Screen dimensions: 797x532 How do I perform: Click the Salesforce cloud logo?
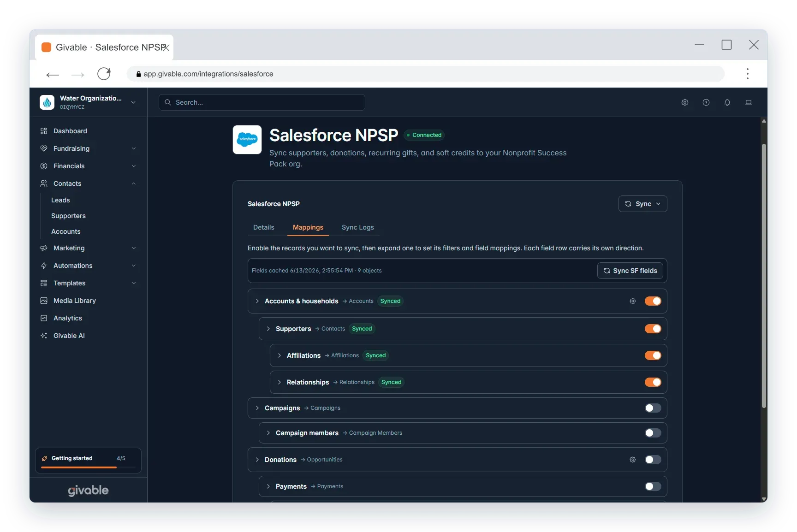[247, 140]
